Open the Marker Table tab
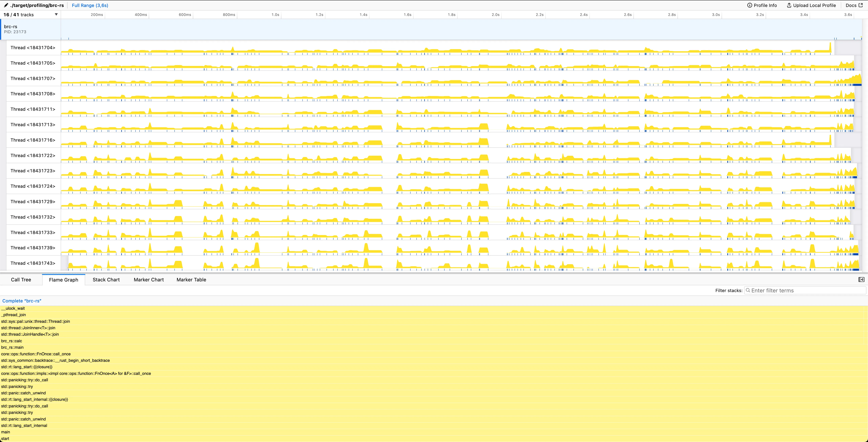Viewport: 868px width, 442px height. tap(191, 280)
